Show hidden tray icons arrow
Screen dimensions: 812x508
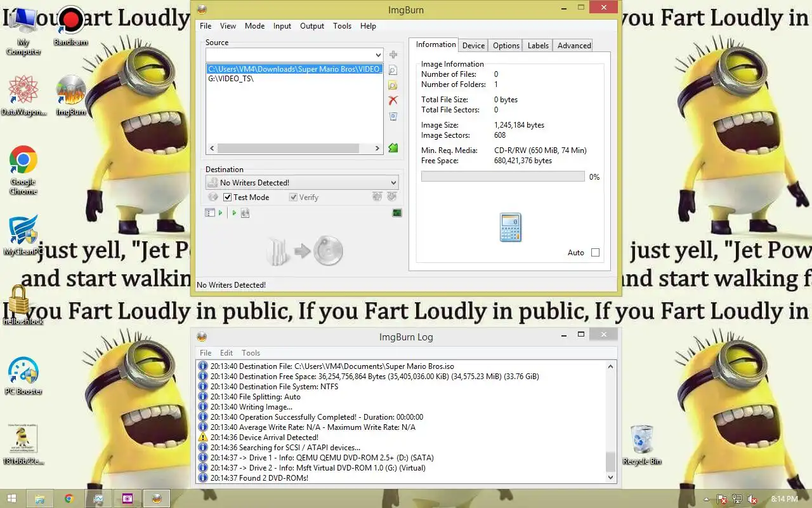707,499
